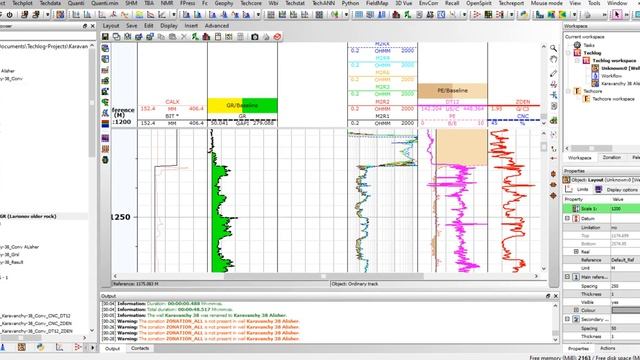
Task: Switch to the Contacts tab in Output panel
Action: coord(140,348)
